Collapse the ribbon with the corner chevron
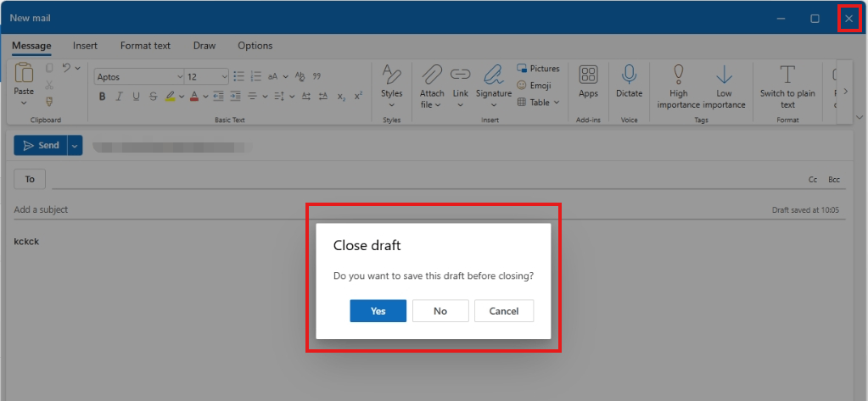 coord(860,117)
